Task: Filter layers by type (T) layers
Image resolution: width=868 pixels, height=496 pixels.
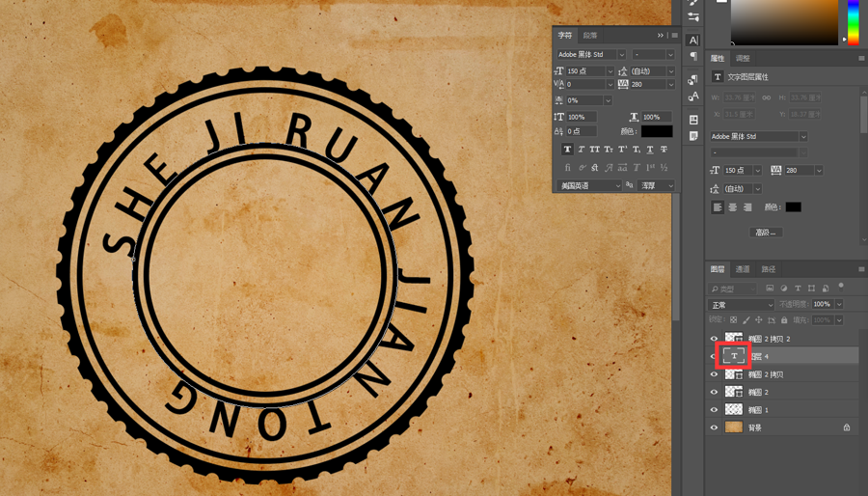Action: click(x=798, y=289)
